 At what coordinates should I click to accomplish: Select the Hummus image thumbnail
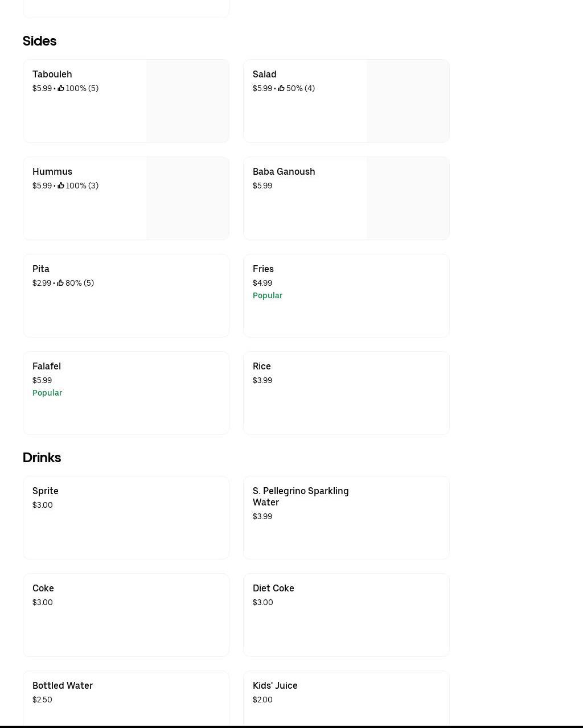point(187,198)
